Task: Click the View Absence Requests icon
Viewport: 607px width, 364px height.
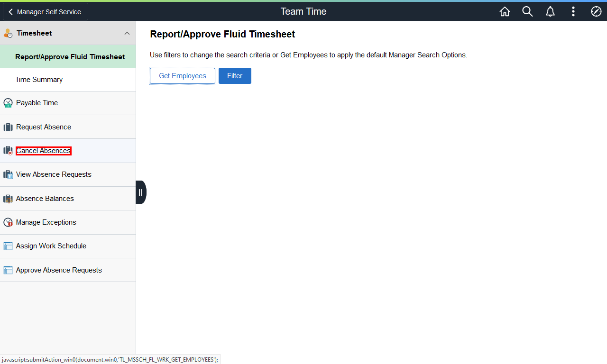Action: click(8, 174)
